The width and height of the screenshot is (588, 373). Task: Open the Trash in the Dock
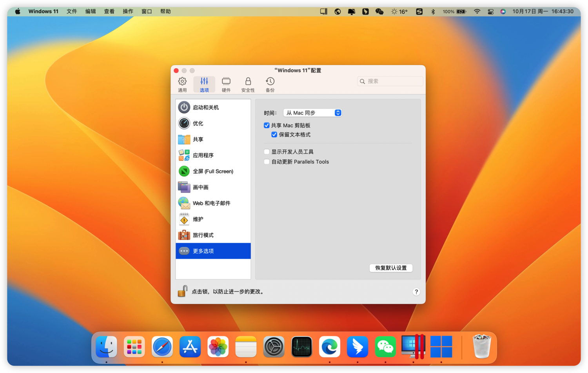pos(482,347)
